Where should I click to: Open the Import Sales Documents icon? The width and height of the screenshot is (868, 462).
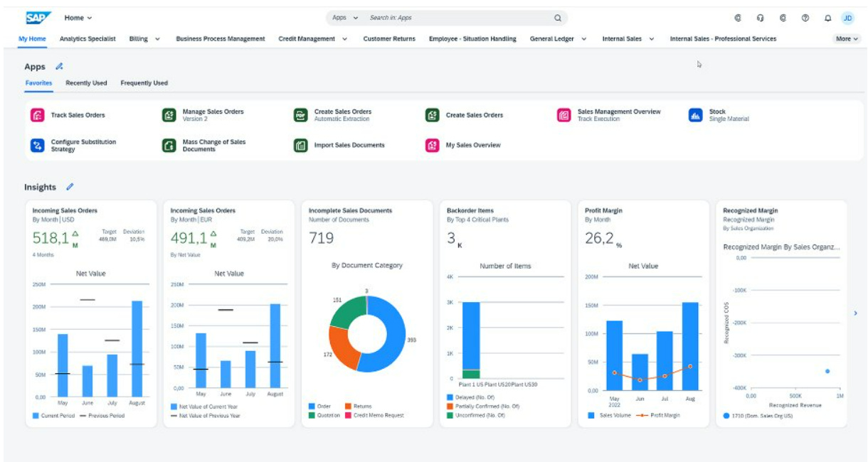pos(300,145)
